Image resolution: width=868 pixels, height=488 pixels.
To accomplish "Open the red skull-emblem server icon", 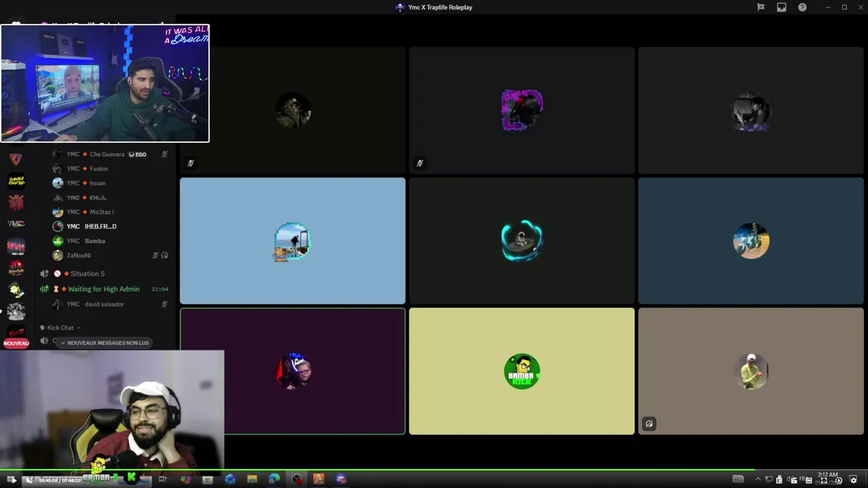I will point(16,202).
